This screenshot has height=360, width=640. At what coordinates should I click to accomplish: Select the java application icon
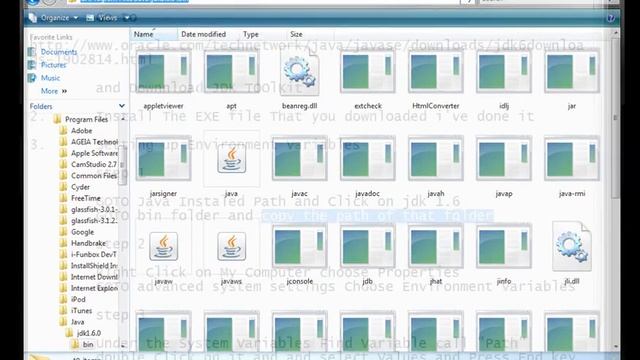231,159
